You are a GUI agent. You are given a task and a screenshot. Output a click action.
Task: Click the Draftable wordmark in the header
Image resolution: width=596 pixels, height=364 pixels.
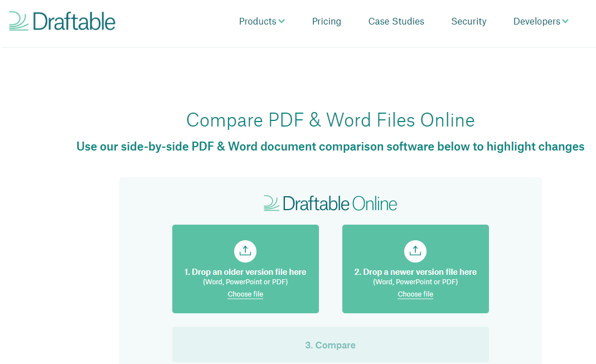point(74,21)
